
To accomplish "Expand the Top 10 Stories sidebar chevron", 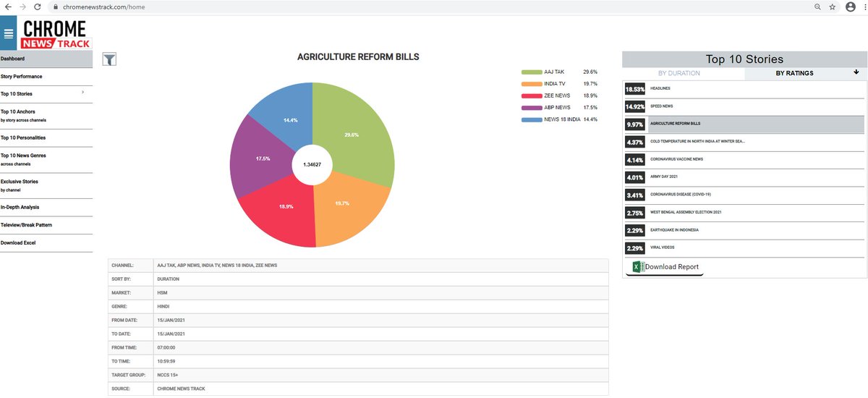I will coord(82,93).
